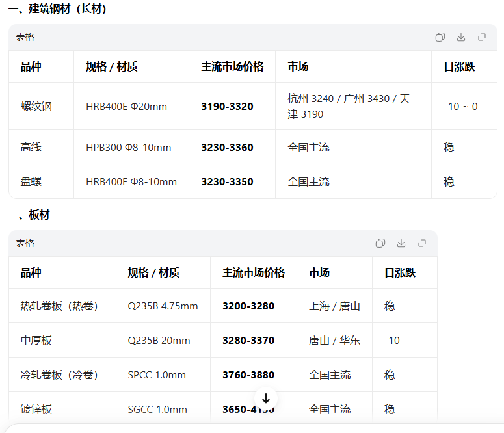The width and height of the screenshot is (504, 433).
Task: Click the 上海 / 唐山 market cell
Action: point(334,306)
